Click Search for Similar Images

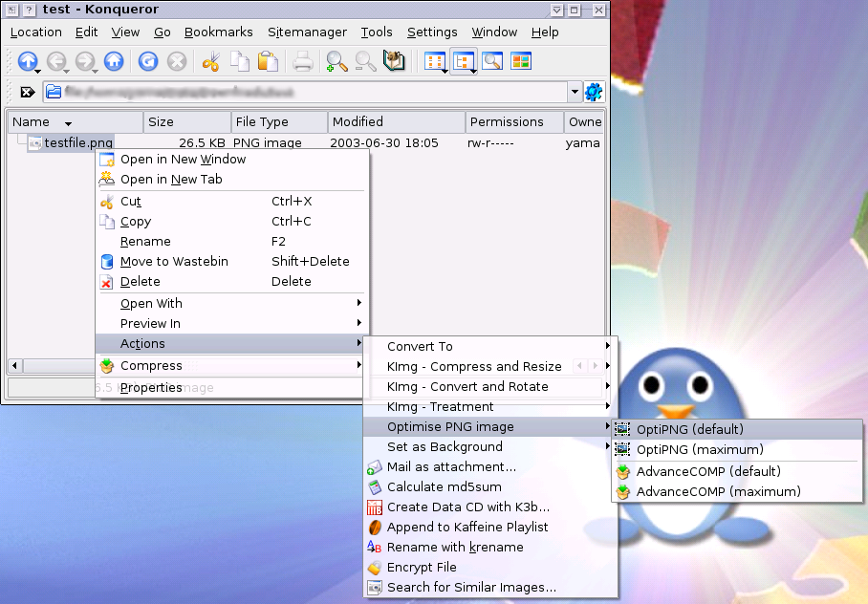[x=489, y=588]
